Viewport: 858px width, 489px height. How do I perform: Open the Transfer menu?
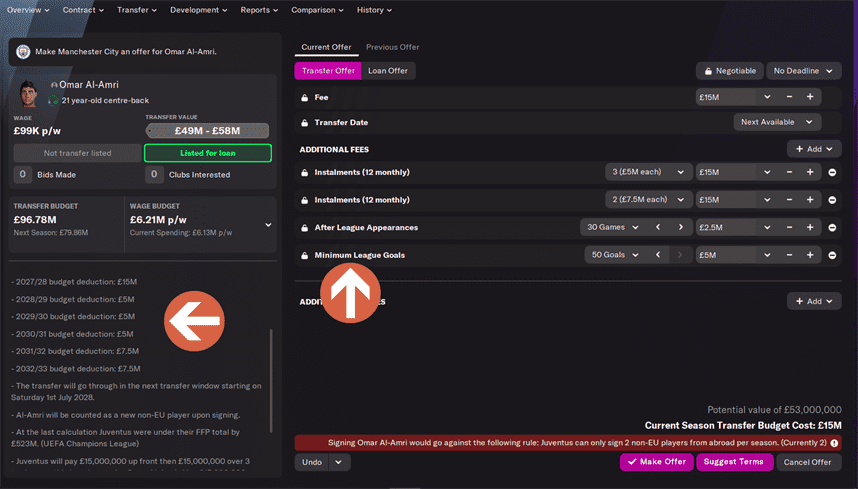point(137,10)
